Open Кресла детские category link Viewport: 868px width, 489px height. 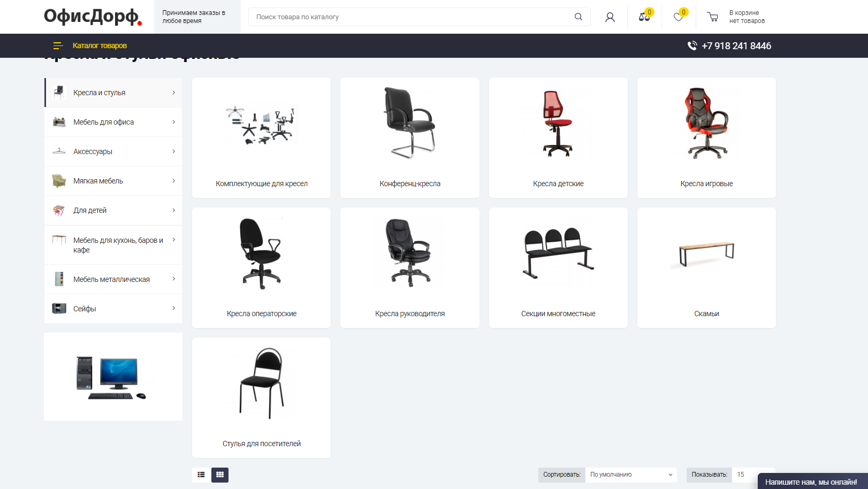point(558,184)
